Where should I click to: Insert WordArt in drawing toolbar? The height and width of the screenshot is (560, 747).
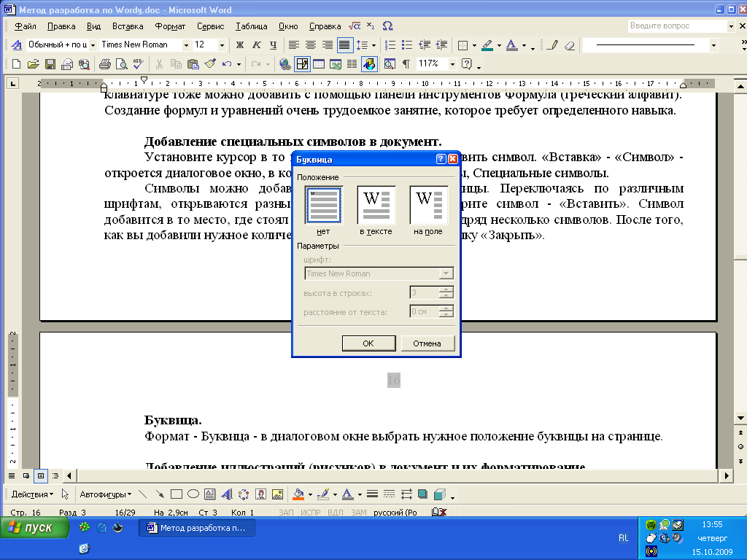click(x=227, y=494)
